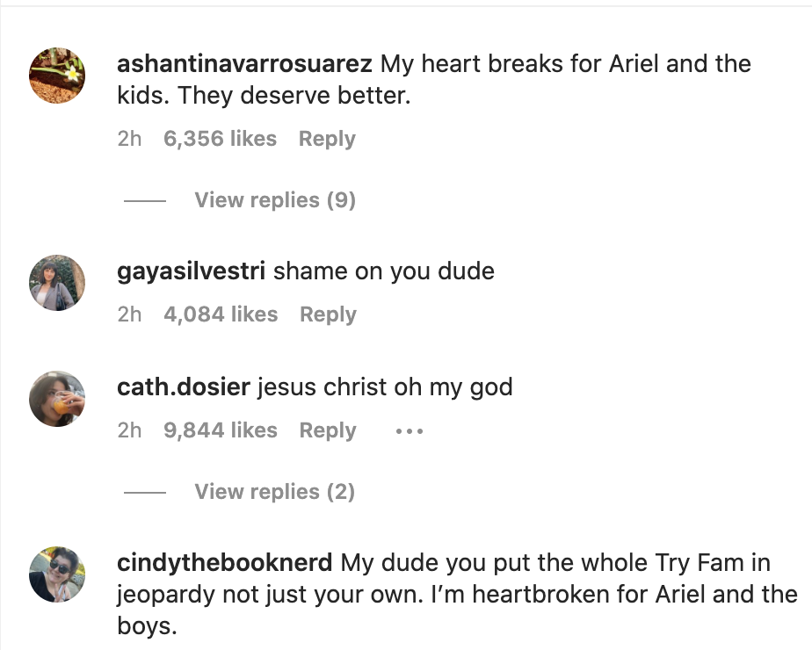Expand the 2 replies to cath.dosier

tap(274, 492)
